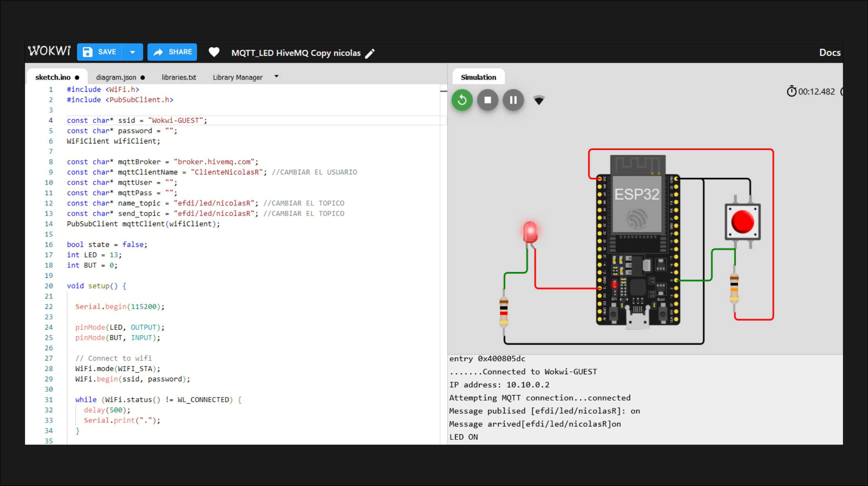Open libraries.txt tab

[x=179, y=77]
